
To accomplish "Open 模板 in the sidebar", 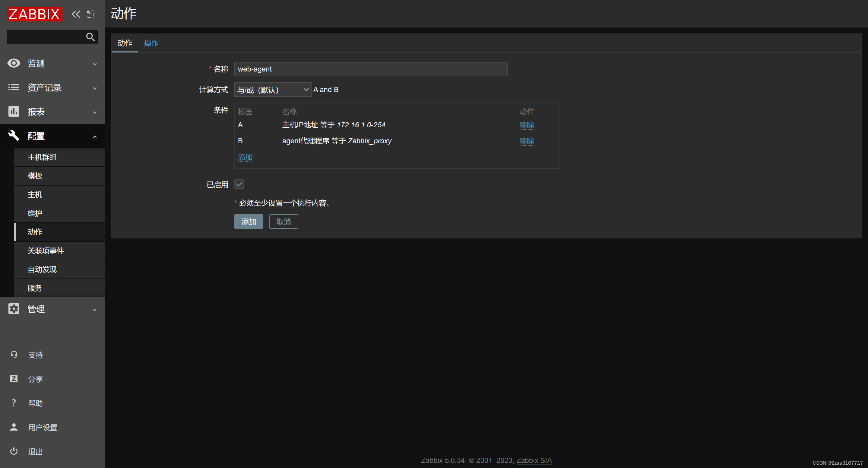I will click(59, 176).
